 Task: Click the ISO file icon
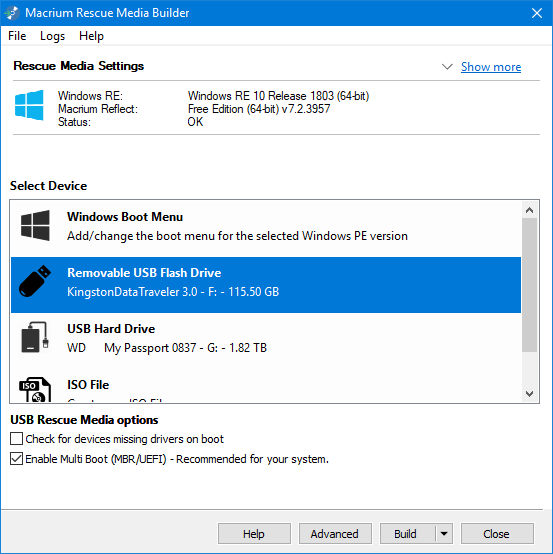(x=35, y=389)
